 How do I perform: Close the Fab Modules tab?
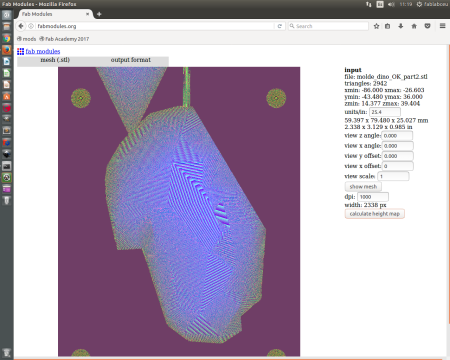click(88, 14)
